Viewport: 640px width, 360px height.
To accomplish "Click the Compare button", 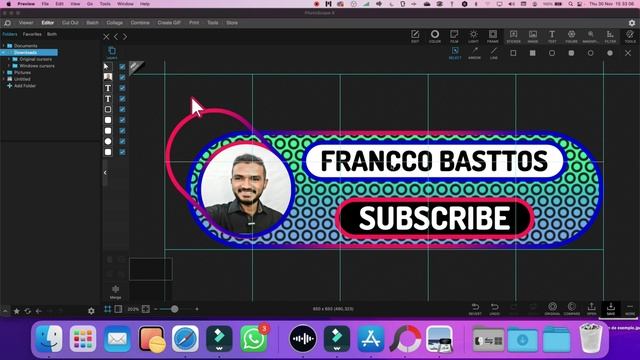I will (572, 309).
